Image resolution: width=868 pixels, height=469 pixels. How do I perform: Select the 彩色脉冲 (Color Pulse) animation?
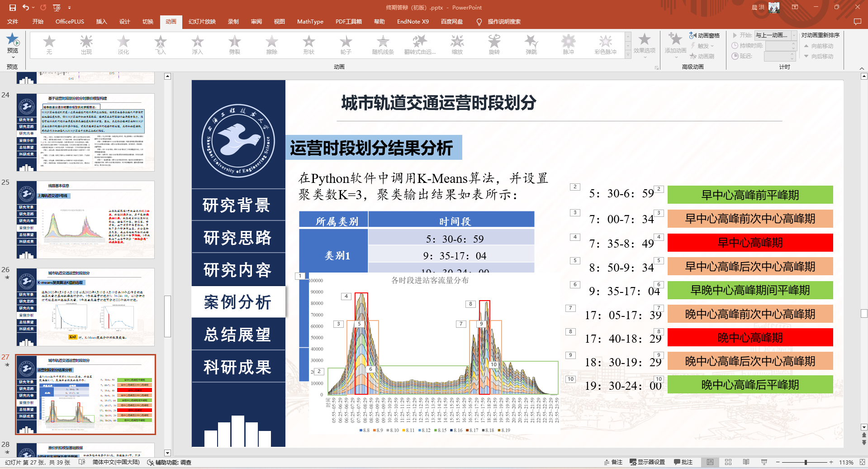pos(605,45)
